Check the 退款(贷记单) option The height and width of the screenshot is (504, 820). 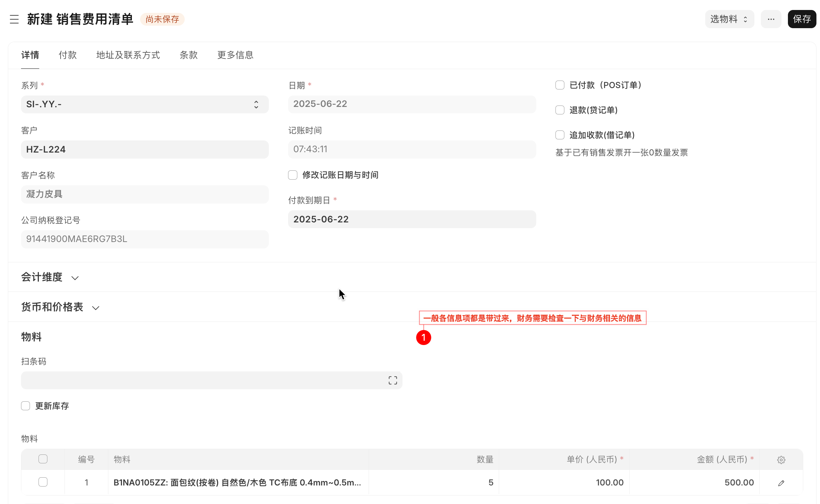coord(559,110)
